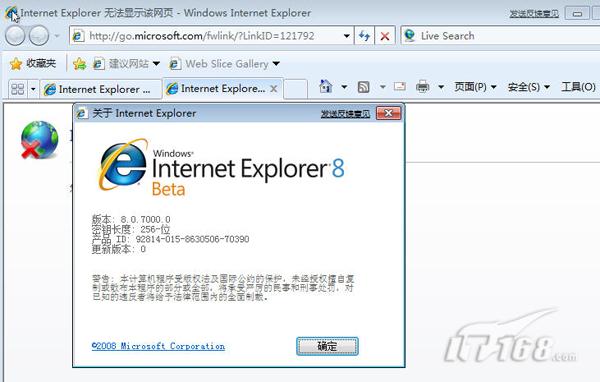Expand the Print options dropdown arrow
Image resolution: width=600 pixels, height=382 pixels.
(x=441, y=87)
